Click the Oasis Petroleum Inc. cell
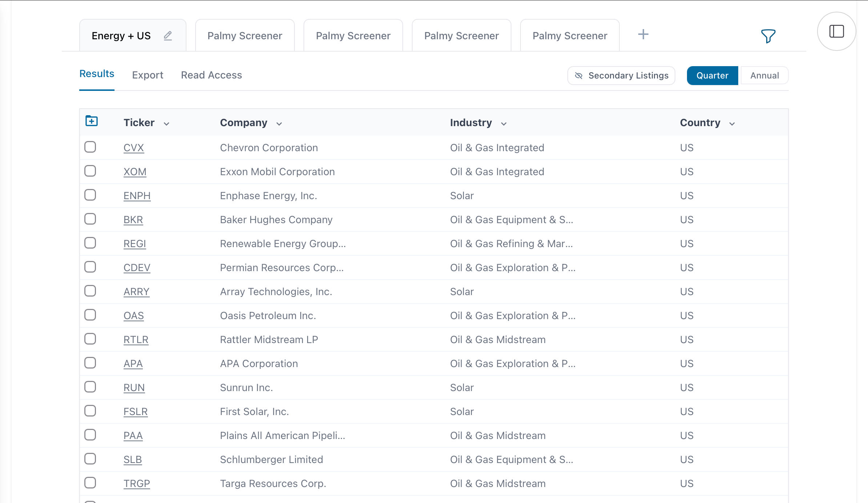868x503 pixels. 268,316
